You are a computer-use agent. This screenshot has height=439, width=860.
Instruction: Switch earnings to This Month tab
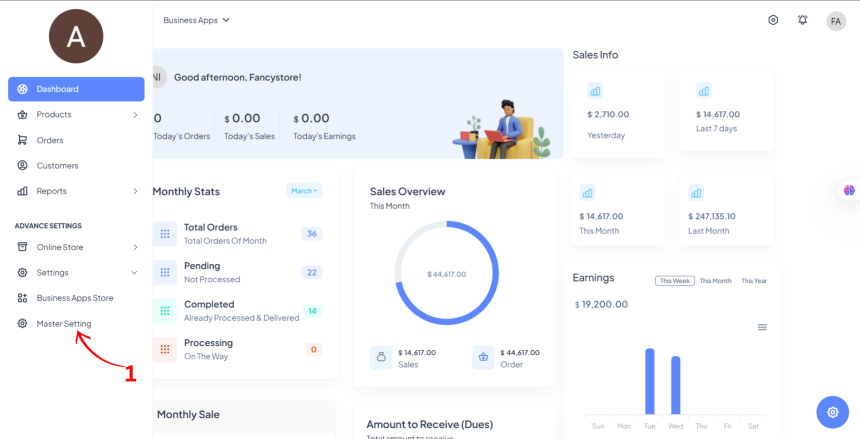[715, 281]
